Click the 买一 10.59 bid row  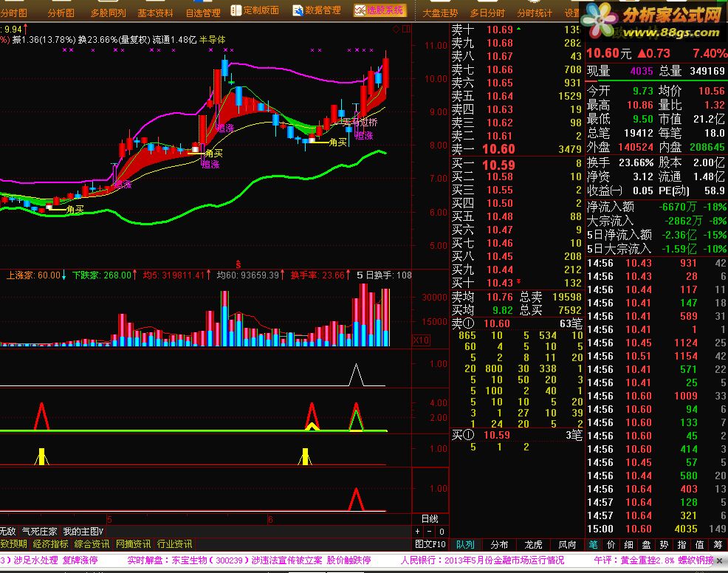(x=516, y=165)
